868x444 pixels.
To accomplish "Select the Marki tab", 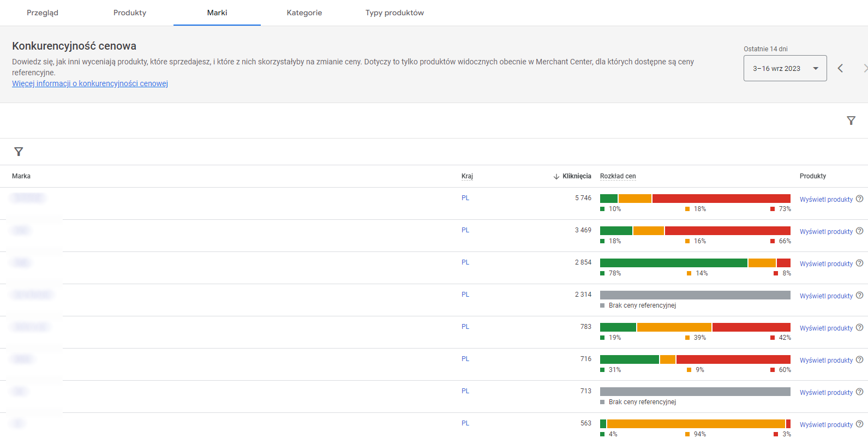I will (x=217, y=13).
